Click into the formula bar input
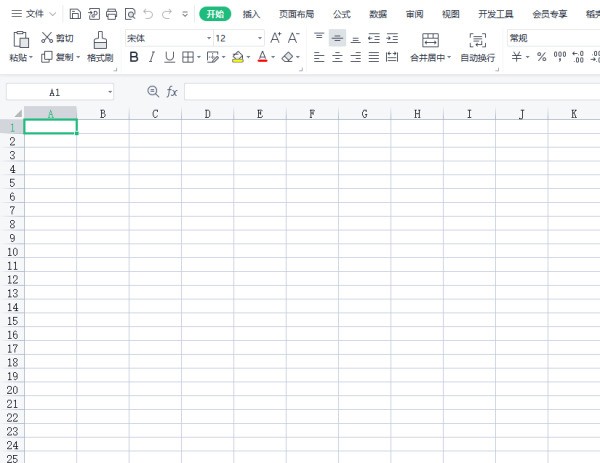The width and height of the screenshot is (600, 463). coord(392,92)
